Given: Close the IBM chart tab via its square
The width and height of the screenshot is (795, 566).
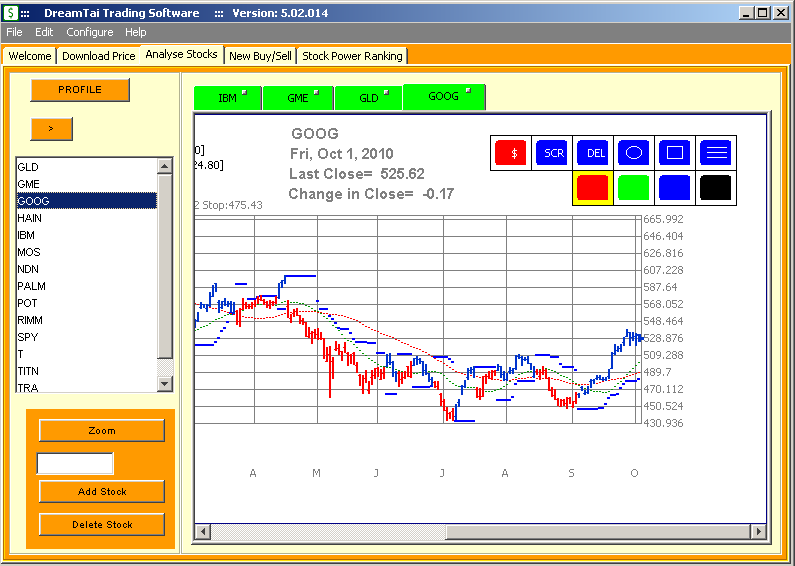Looking at the screenshot, I should click(x=244, y=92).
